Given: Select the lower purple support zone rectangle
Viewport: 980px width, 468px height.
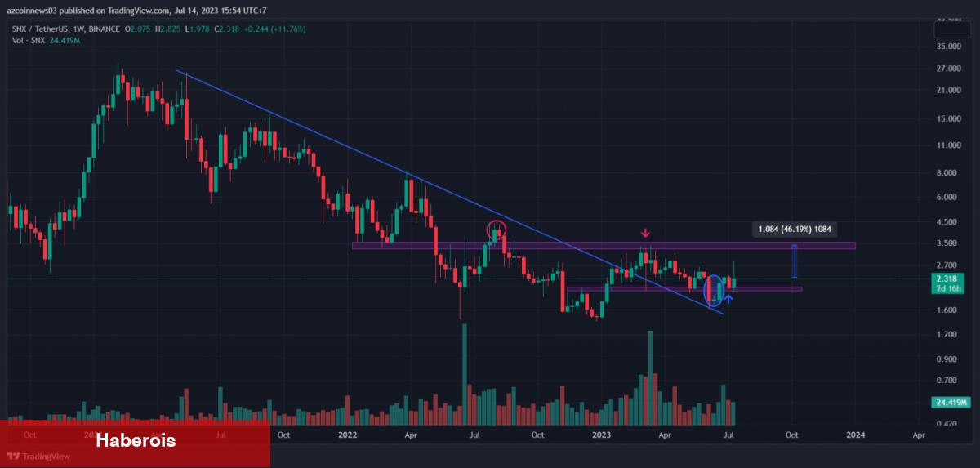Looking at the screenshot, I should 684,288.
